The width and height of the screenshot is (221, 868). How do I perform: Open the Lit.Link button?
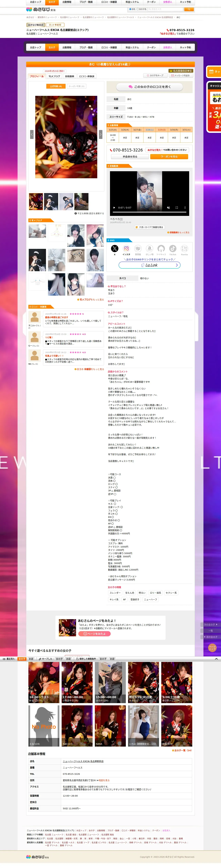coord(149,265)
